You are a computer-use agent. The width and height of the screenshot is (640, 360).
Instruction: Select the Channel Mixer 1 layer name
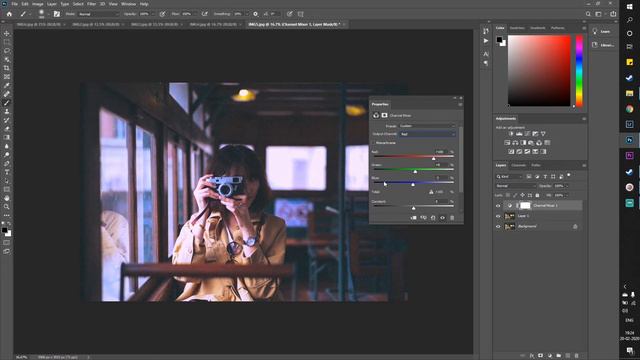tap(545, 206)
